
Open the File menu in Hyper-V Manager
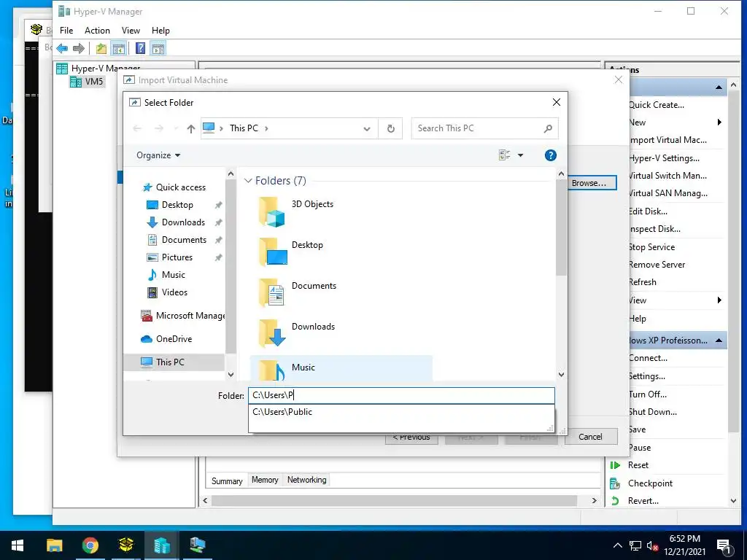(66, 31)
